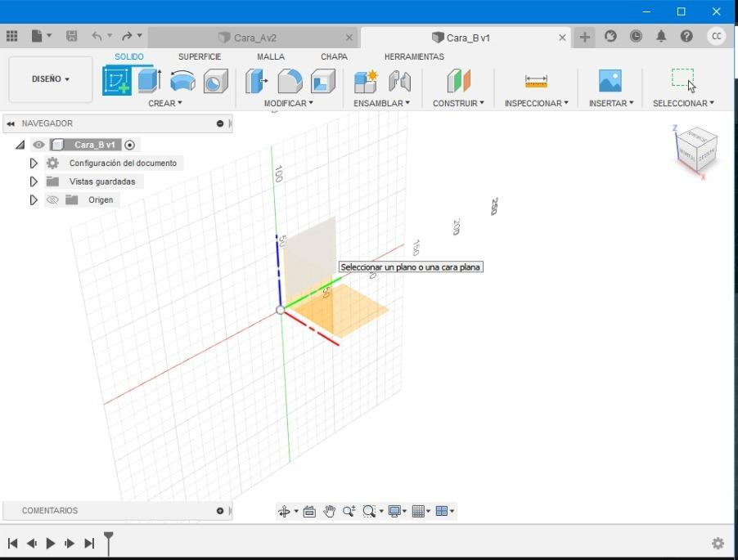Open the help question mark icon

click(686, 36)
